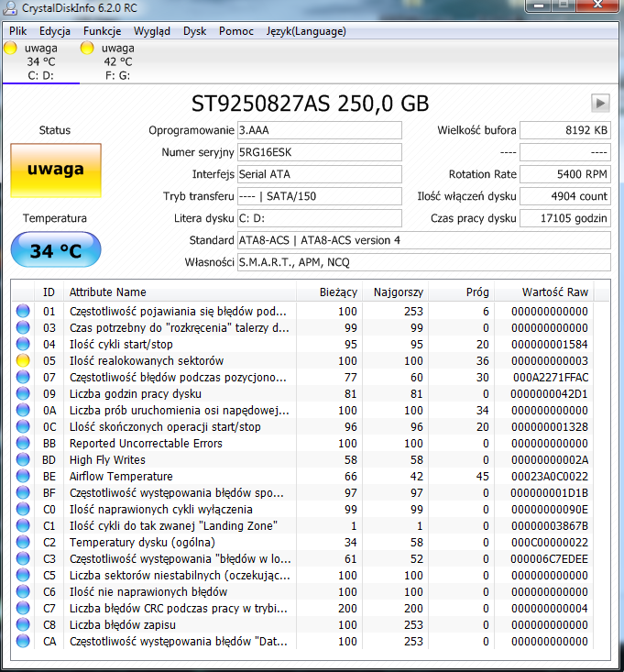The width and height of the screenshot is (624, 672).
Task: Click the blue status icon of attribute 07
Action: coord(23,377)
